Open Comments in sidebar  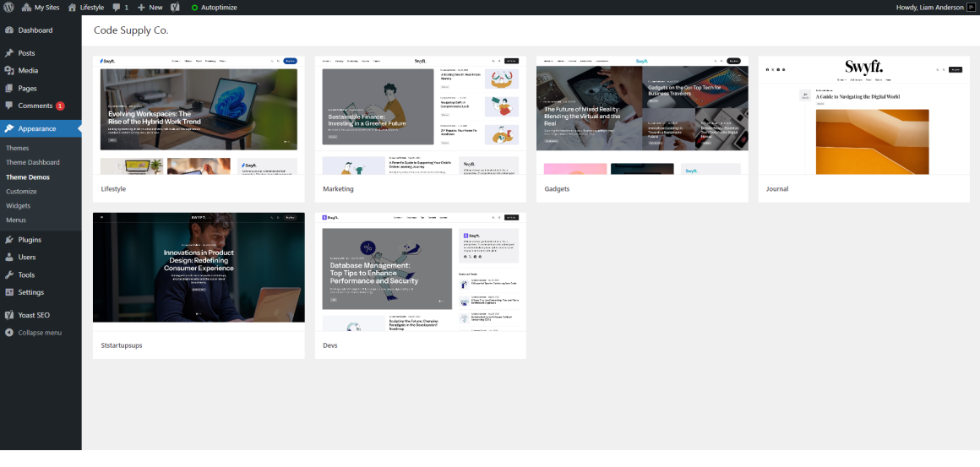point(41,106)
